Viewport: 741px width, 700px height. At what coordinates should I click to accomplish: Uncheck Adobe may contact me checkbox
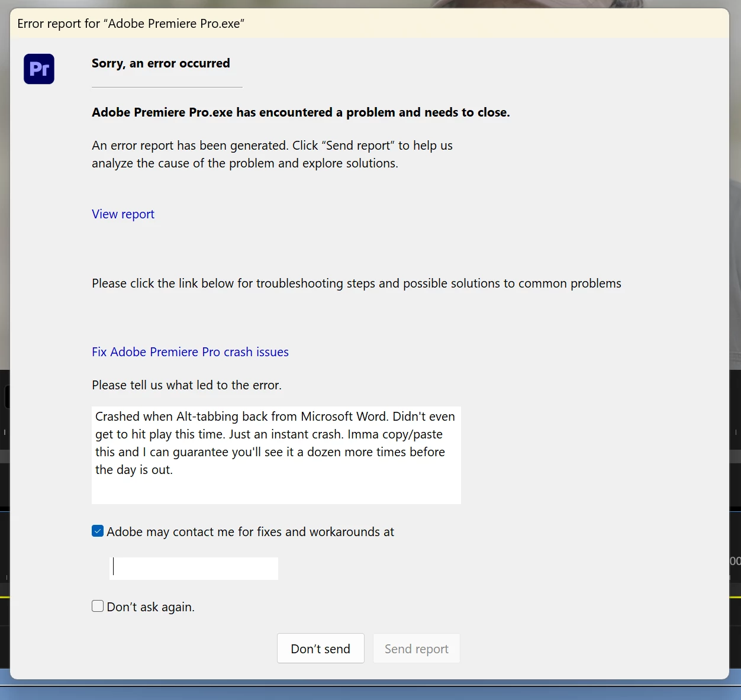[98, 531]
